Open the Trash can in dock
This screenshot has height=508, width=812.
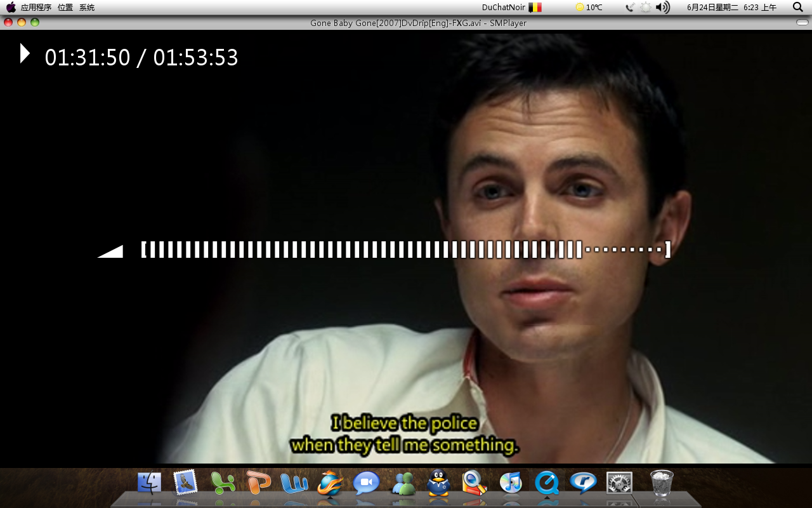click(662, 483)
